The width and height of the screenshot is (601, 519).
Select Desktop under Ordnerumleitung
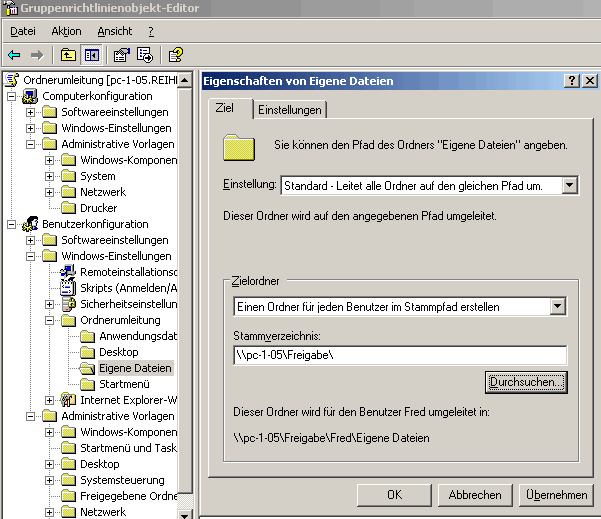pyautogui.click(x=119, y=352)
